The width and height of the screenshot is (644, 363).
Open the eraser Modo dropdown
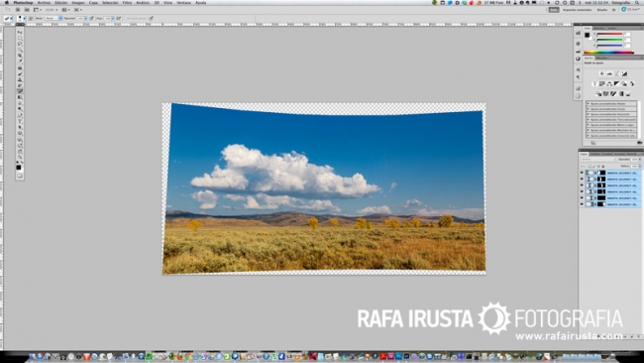[54, 18]
